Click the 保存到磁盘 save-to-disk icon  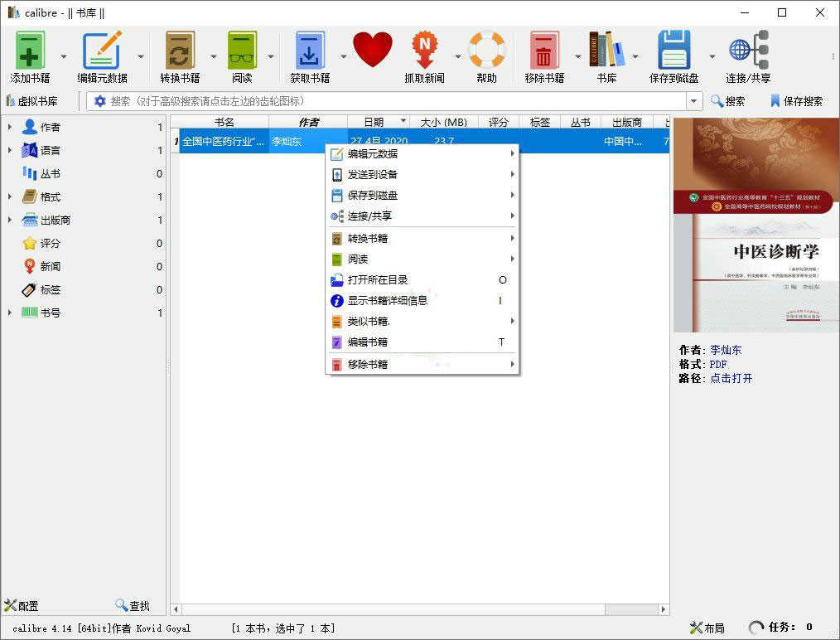(x=674, y=51)
